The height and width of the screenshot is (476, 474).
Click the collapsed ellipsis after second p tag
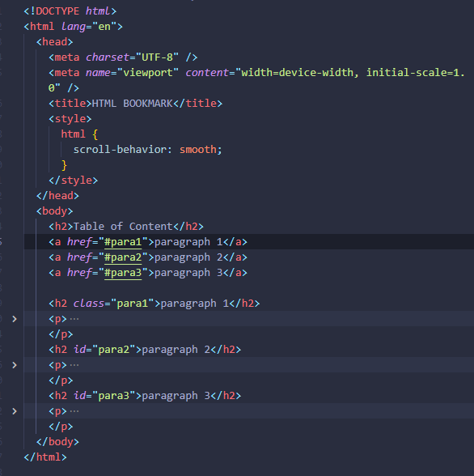pos(74,365)
